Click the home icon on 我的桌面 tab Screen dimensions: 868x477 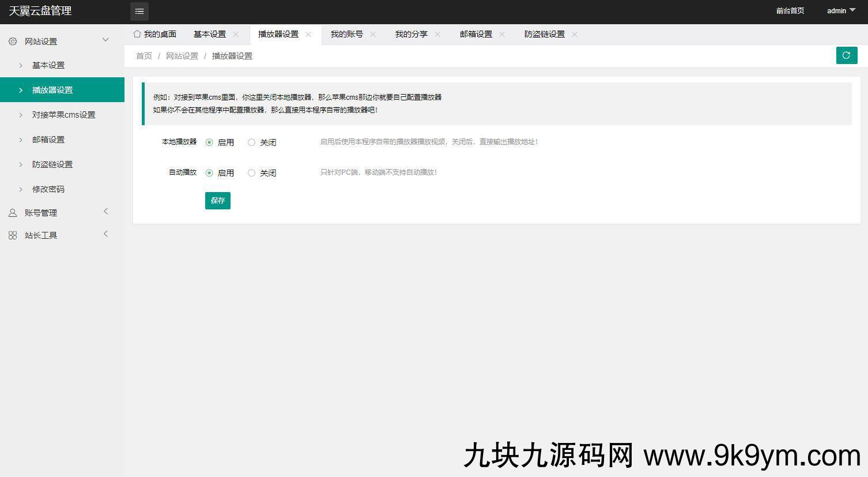click(137, 34)
